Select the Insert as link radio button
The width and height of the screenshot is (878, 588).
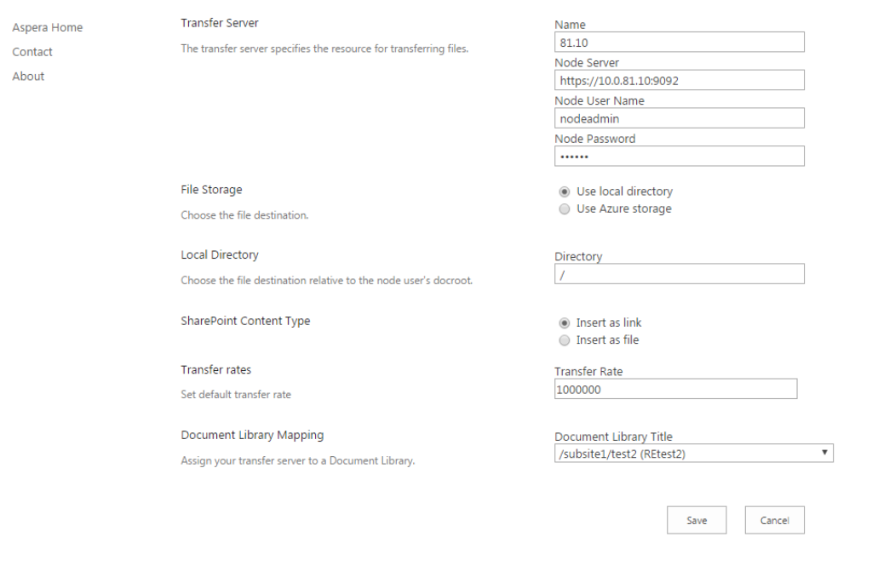click(x=564, y=323)
